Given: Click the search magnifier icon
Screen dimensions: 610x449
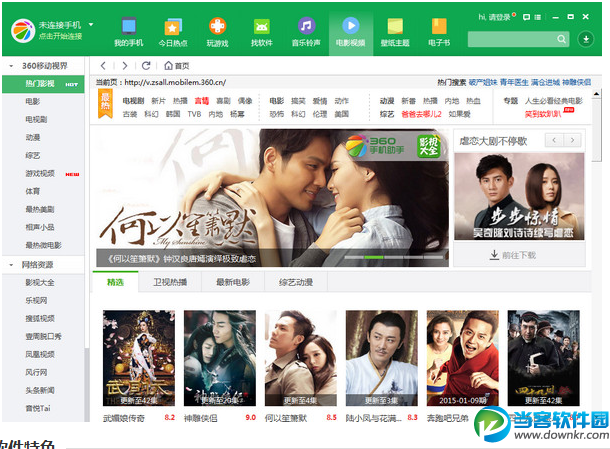Looking at the screenshot, I should (x=561, y=39).
